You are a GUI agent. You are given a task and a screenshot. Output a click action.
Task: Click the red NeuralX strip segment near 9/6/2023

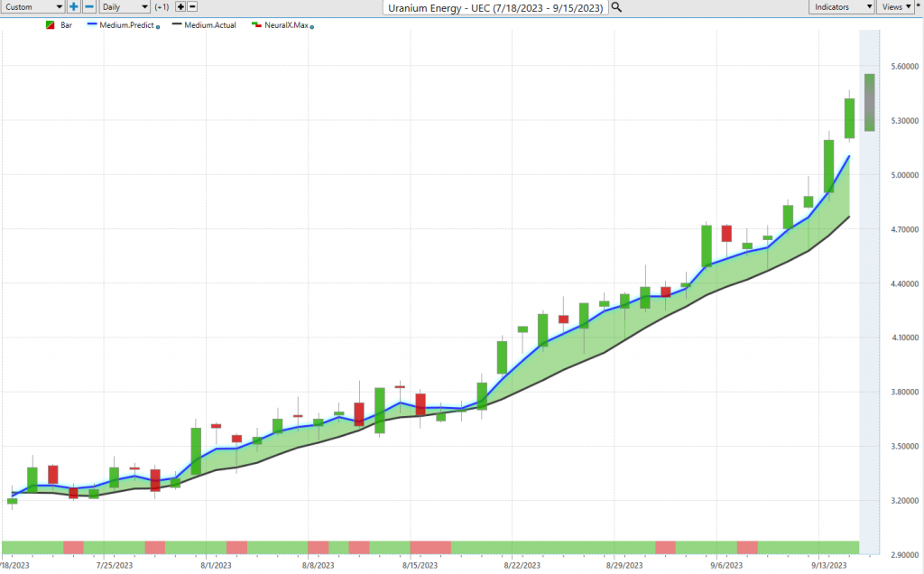click(x=746, y=548)
